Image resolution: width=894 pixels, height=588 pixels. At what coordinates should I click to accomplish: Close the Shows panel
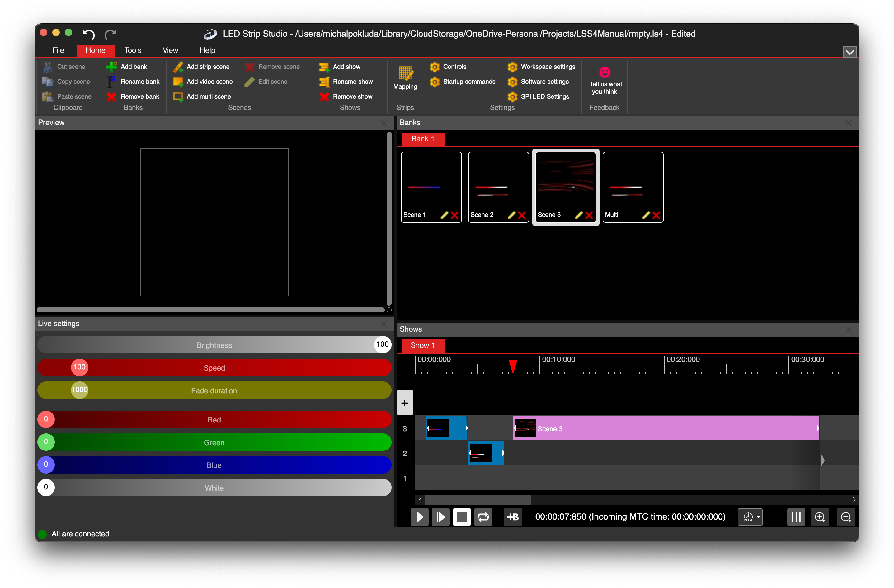click(x=849, y=330)
